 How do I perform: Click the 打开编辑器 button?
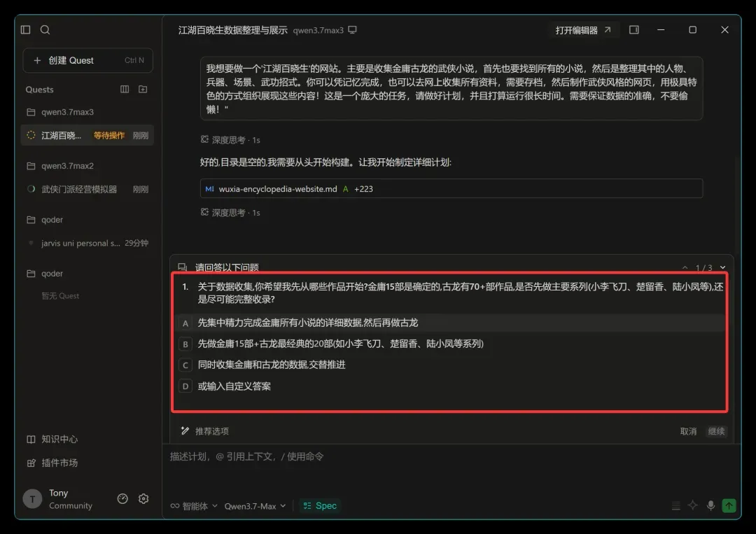tap(583, 30)
